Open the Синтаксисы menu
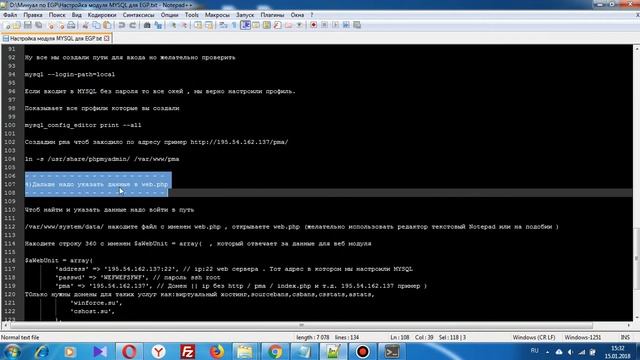Screen dimensions: 640x360 point(138,15)
